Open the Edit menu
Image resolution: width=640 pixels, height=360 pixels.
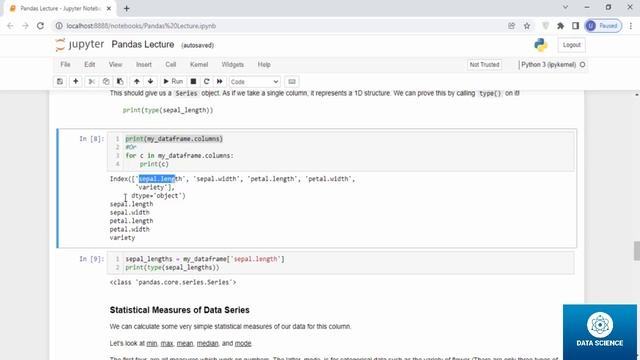tap(89, 64)
